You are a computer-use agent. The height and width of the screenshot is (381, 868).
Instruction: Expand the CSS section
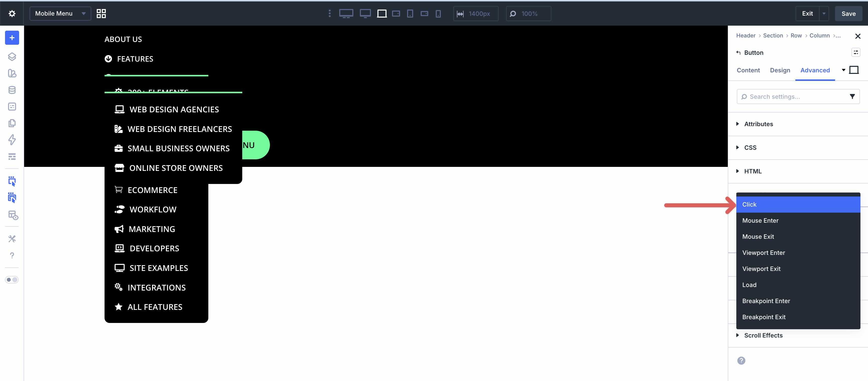[751, 148]
